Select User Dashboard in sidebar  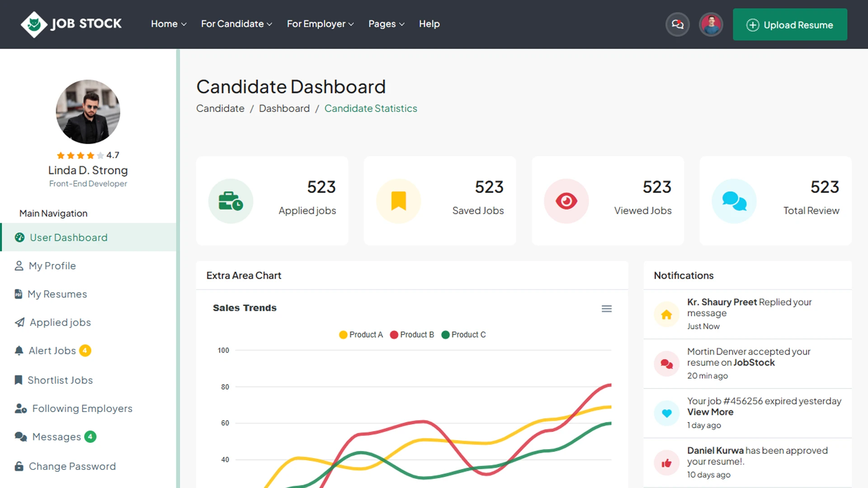pos(88,237)
